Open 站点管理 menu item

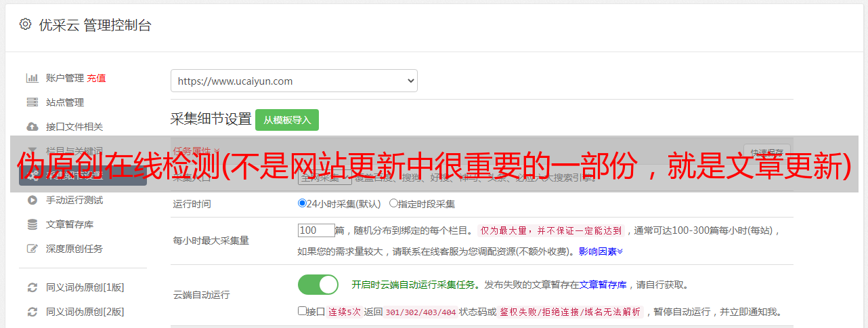(x=65, y=102)
